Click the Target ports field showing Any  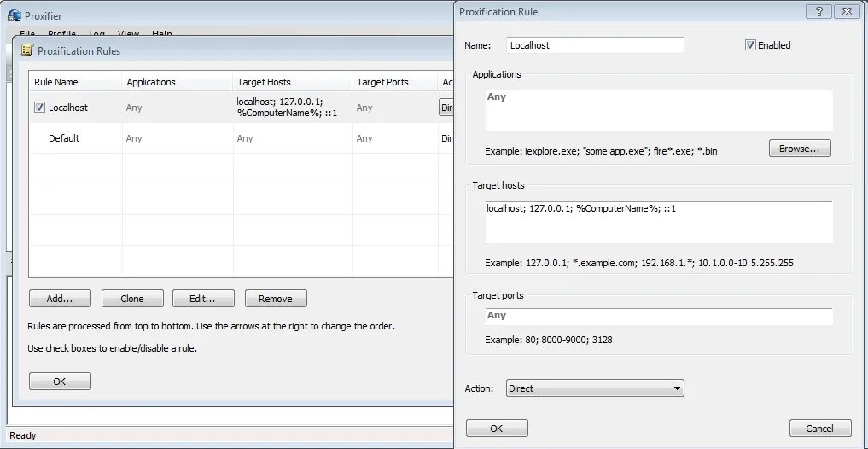(x=659, y=317)
